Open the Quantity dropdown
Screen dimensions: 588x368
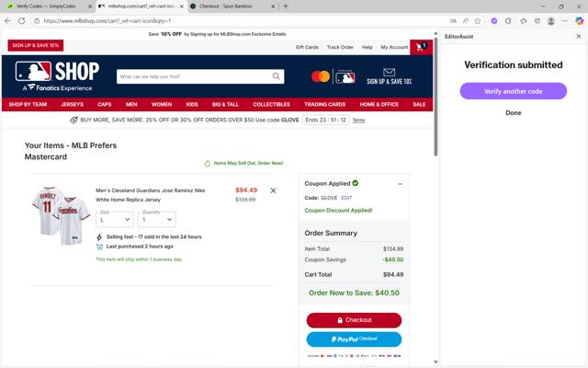pos(157,219)
